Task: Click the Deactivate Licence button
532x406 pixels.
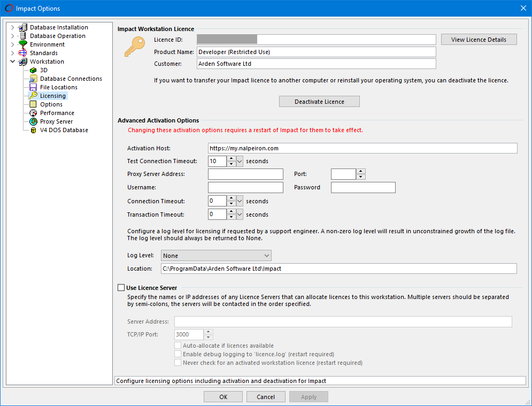Action: coord(319,102)
